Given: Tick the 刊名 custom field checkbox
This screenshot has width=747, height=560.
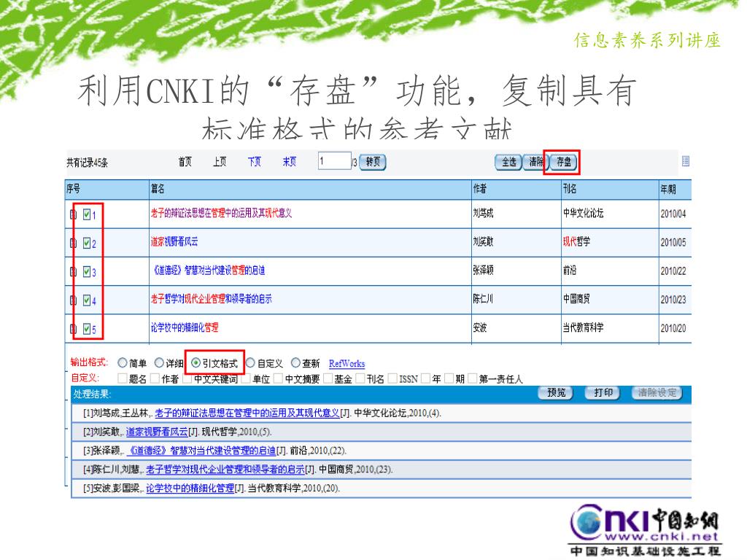Looking at the screenshot, I should (x=360, y=378).
